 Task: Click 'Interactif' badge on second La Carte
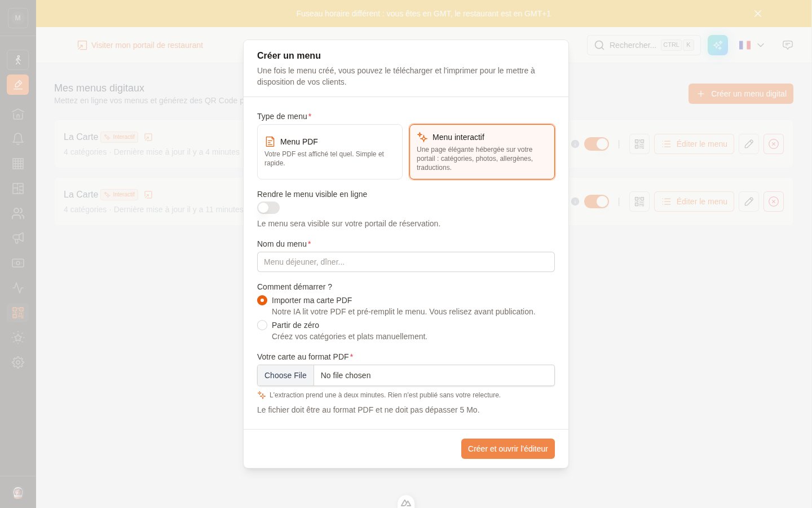tap(120, 195)
